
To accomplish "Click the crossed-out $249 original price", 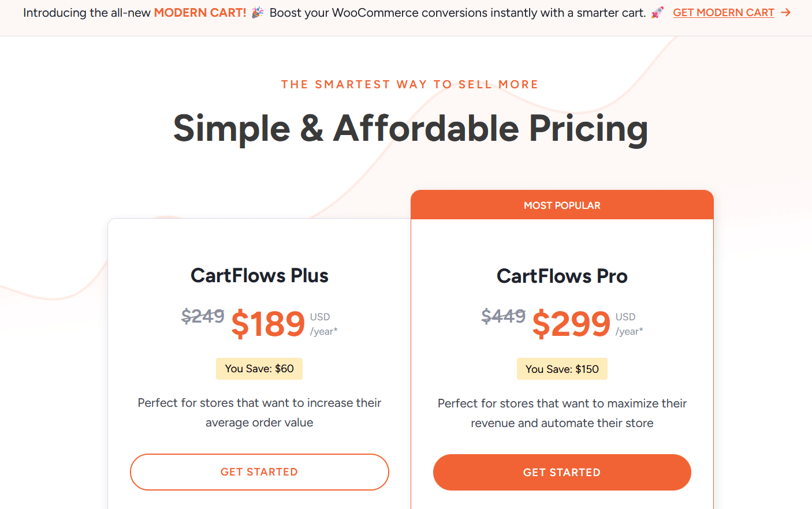I will [x=203, y=316].
